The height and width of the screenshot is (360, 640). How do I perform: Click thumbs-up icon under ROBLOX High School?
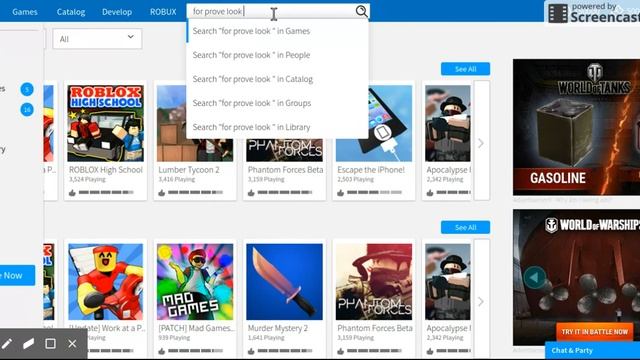pyautogui.click(x=72, y=192)
